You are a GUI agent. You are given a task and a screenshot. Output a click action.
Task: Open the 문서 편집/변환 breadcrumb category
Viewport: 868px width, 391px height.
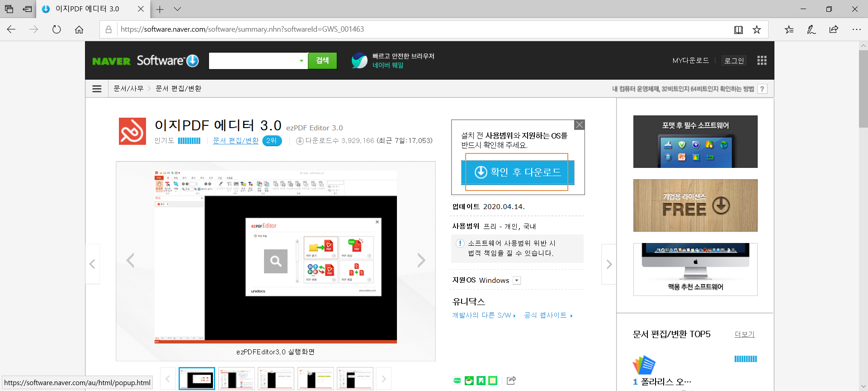click(179, 89)
